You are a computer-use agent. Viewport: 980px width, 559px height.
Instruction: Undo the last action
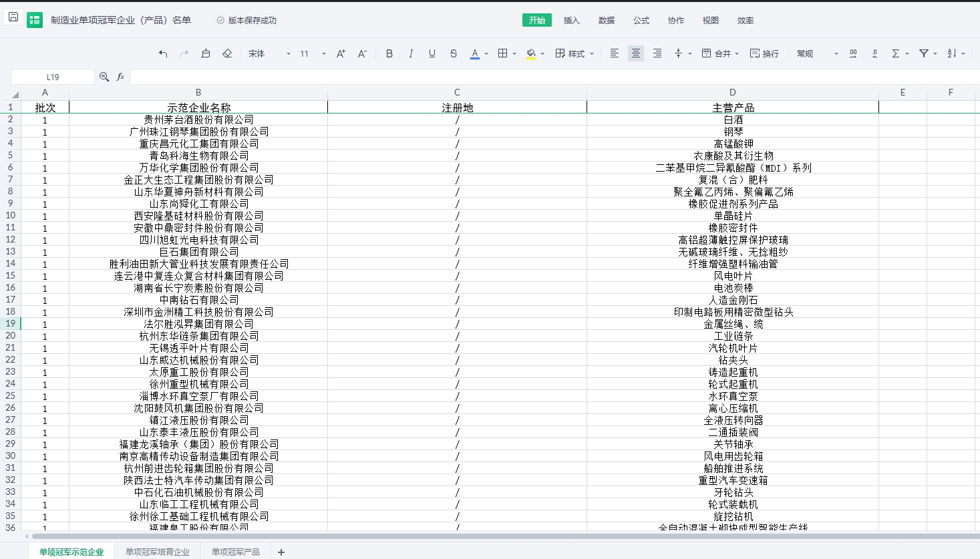pyautogui.click(x=163, y=53)
